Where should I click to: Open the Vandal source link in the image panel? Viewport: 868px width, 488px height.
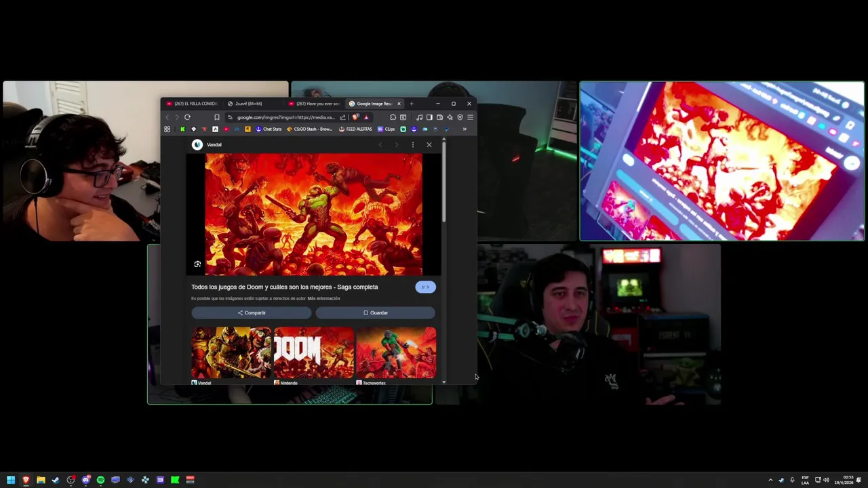pyautogui.click(x=208, y=144)
